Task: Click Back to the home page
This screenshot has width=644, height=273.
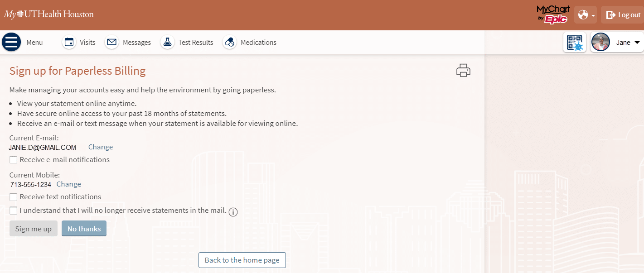Action: tap(242, 260)
